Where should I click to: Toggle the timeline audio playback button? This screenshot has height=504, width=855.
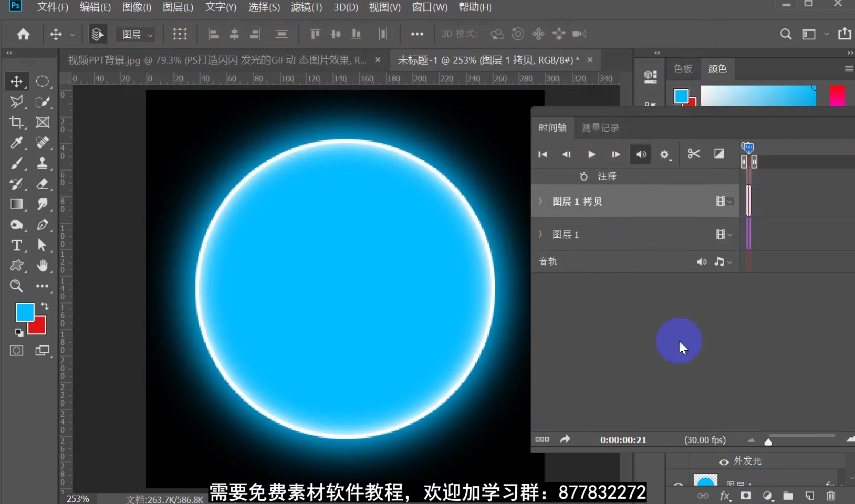click(x=640, y=154)
